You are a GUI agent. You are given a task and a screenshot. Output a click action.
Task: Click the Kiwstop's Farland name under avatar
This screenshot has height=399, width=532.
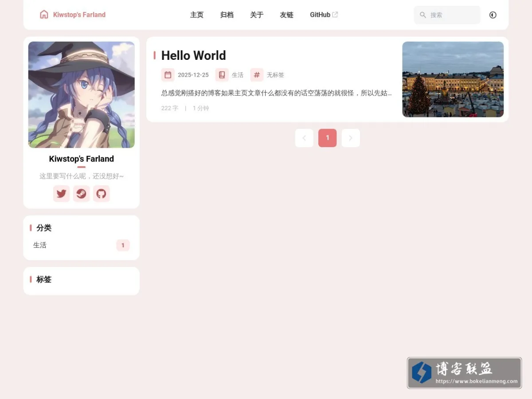(82, 159)
